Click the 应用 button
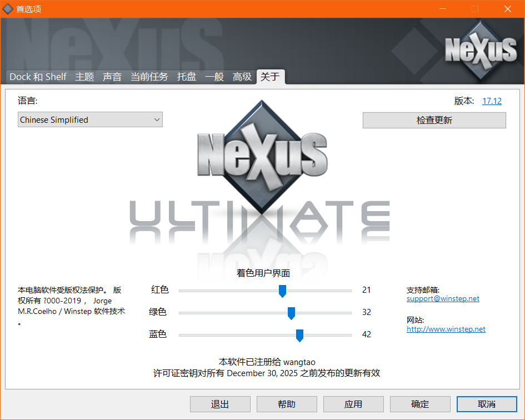Image resolution: width=525 pixels, height=420 pixels. point(353,404)
